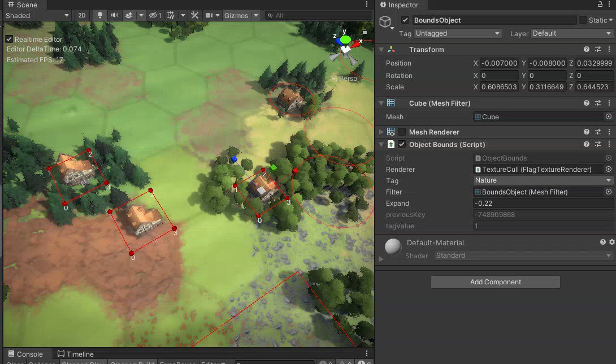This screenshot has height=364, width=616.
Task: Edit the BoundsObject name field
Action: (494, 20)
